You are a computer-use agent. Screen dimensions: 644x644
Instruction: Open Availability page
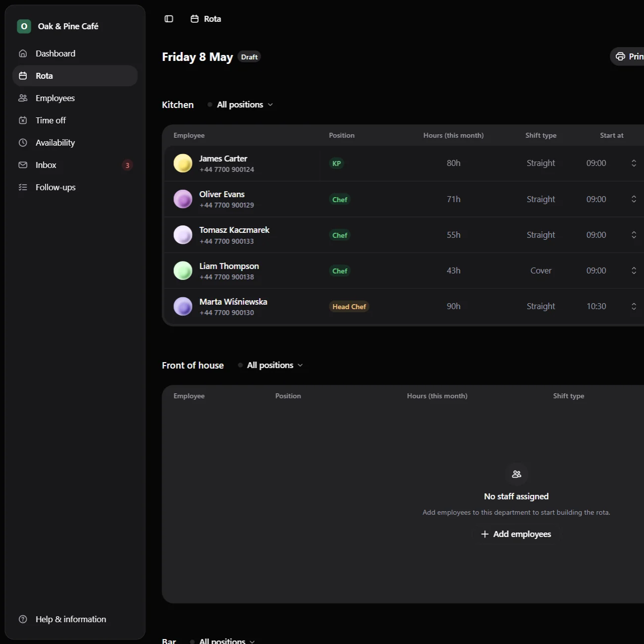(75, 143)
